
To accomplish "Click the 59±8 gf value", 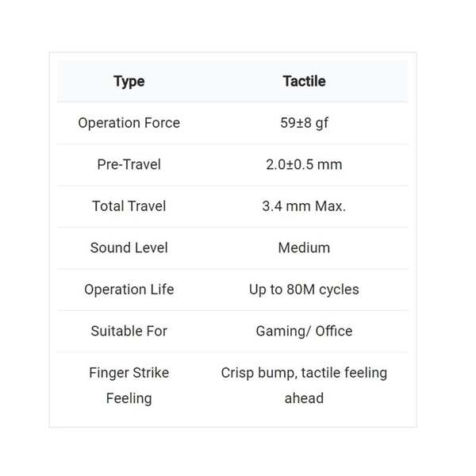I will (304, 123).
